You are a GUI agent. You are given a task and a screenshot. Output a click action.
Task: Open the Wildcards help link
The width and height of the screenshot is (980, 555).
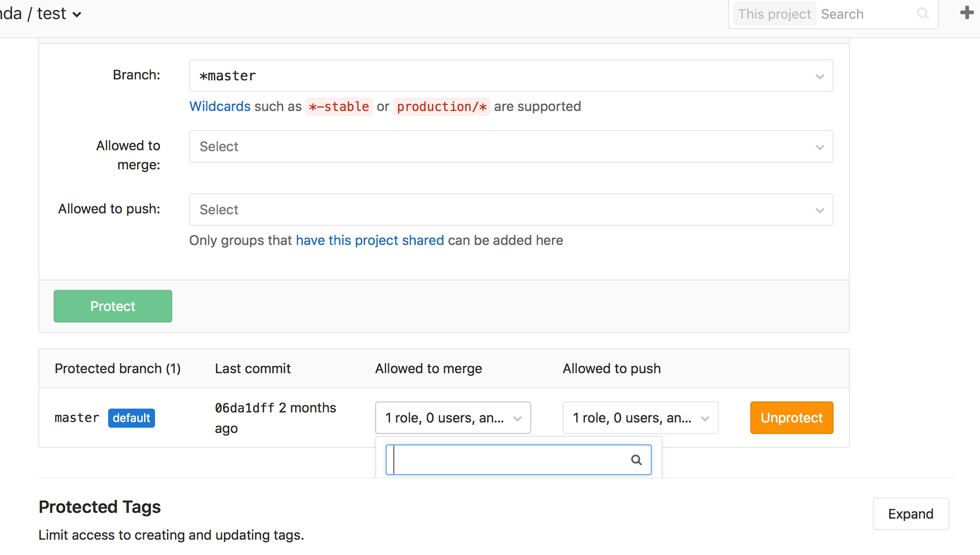[220, 106]
